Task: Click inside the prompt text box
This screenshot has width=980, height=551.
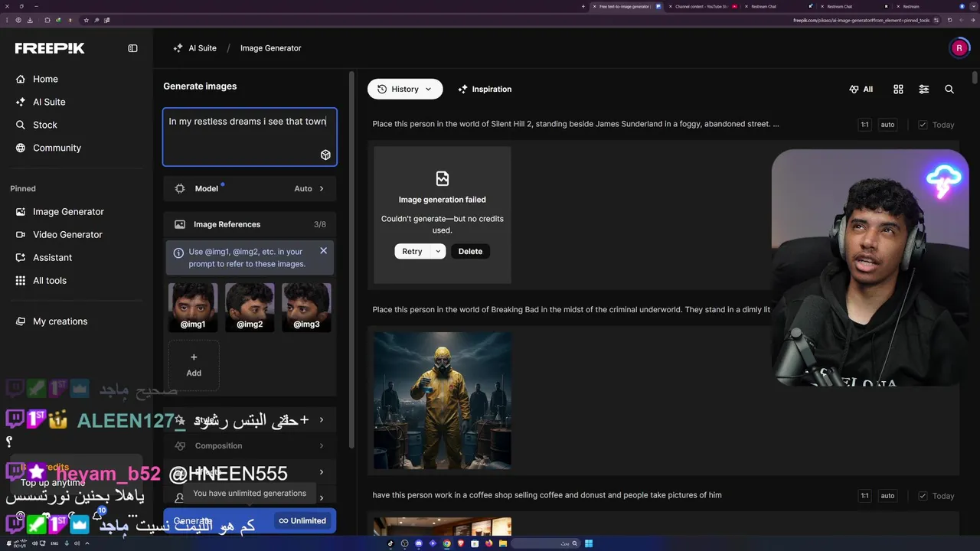Action: click(250, 137)
